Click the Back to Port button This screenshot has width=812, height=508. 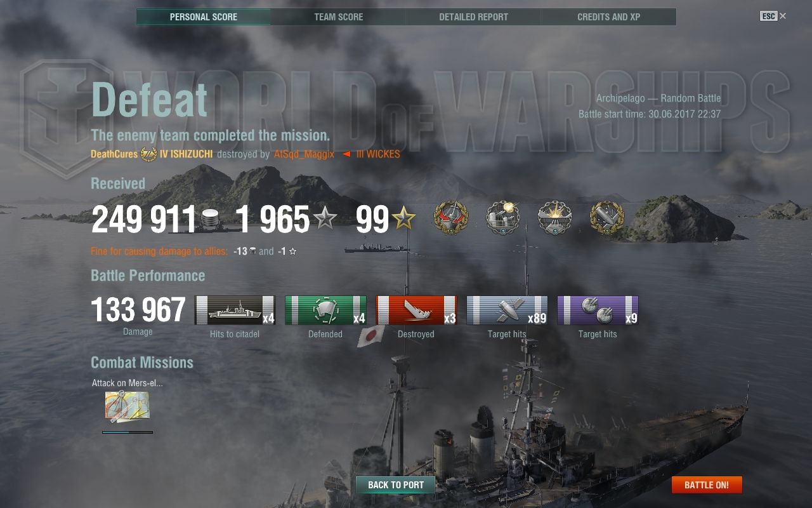396,485
